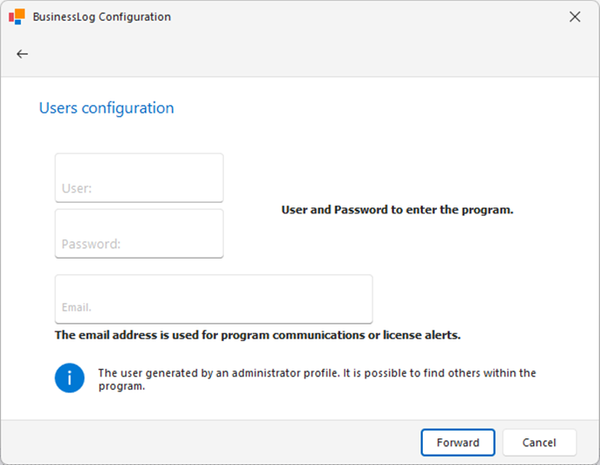Click the blue information icon
Image resolution: width=600 pixels, height=465 pixels.
pyautogui.click(x=70, y=378)
